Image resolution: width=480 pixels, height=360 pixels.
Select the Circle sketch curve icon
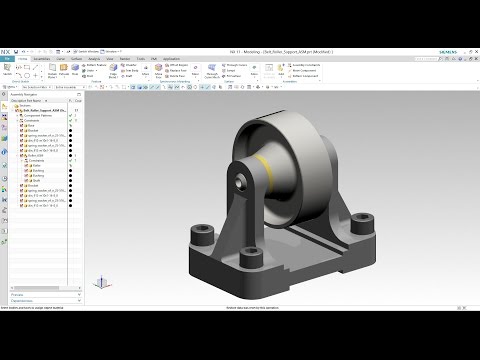point(27,75)
